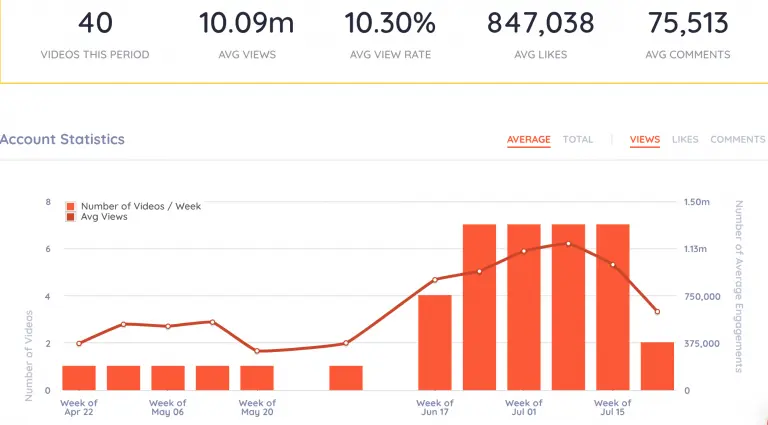Click the rightmost short bar in the chart

[657, 366]
